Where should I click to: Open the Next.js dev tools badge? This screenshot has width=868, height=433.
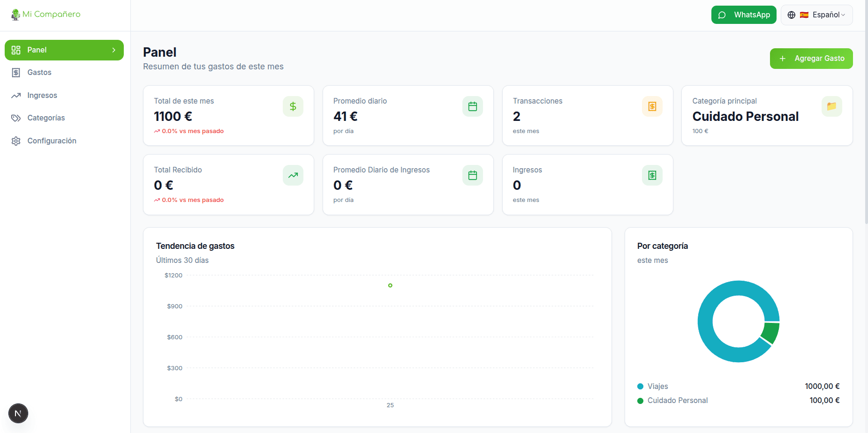click(18, 413)
